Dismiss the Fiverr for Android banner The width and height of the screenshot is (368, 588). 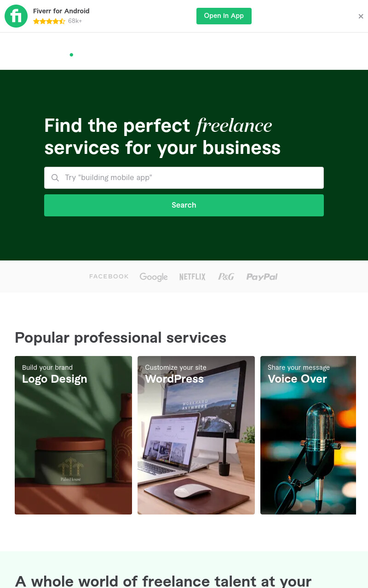coord(361,16)
